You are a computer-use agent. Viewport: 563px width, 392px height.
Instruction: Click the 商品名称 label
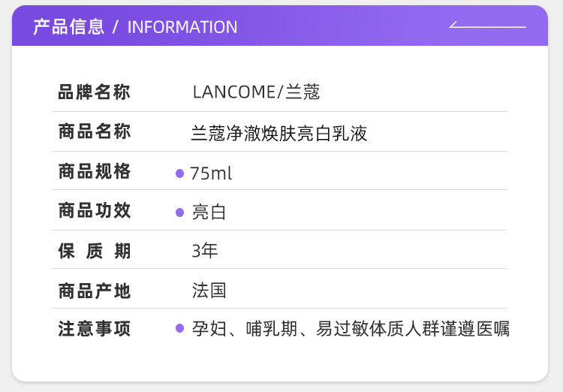coord(94,131)
